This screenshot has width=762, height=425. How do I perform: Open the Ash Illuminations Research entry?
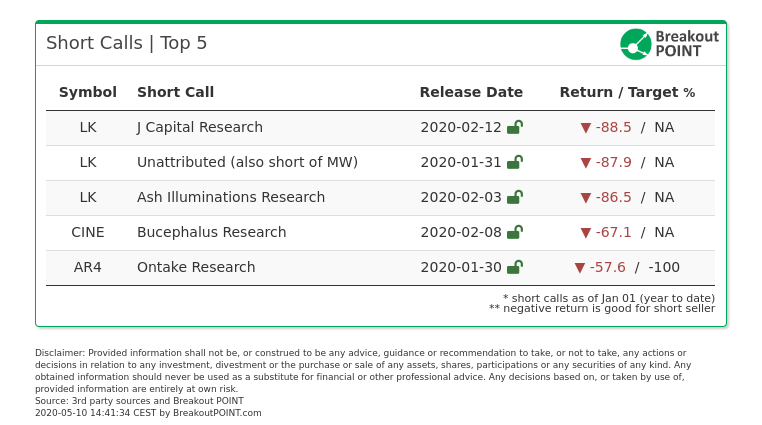pyautogui.click(x=231, y=197)
